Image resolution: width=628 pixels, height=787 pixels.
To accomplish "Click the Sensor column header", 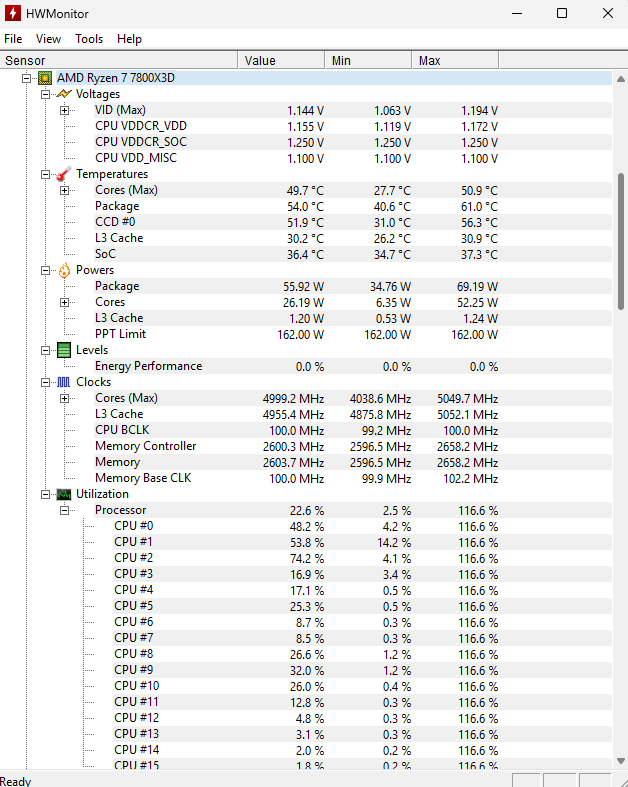I will [x=119, y=60].
